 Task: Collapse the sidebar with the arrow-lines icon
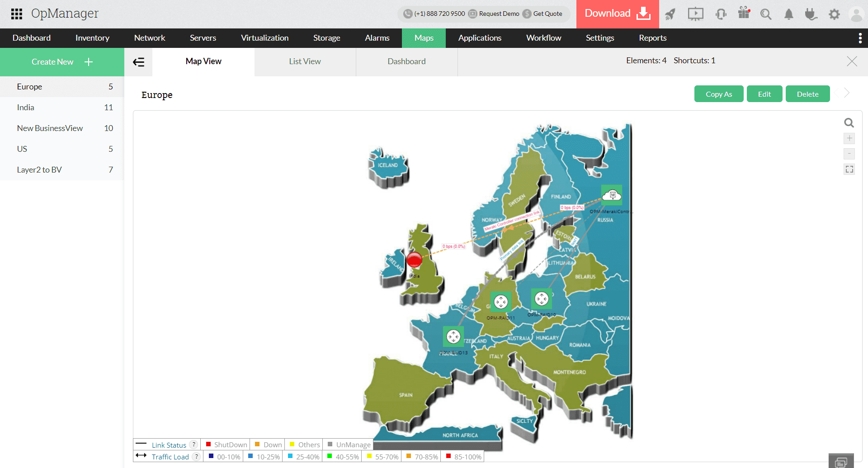tap(138, 62)
